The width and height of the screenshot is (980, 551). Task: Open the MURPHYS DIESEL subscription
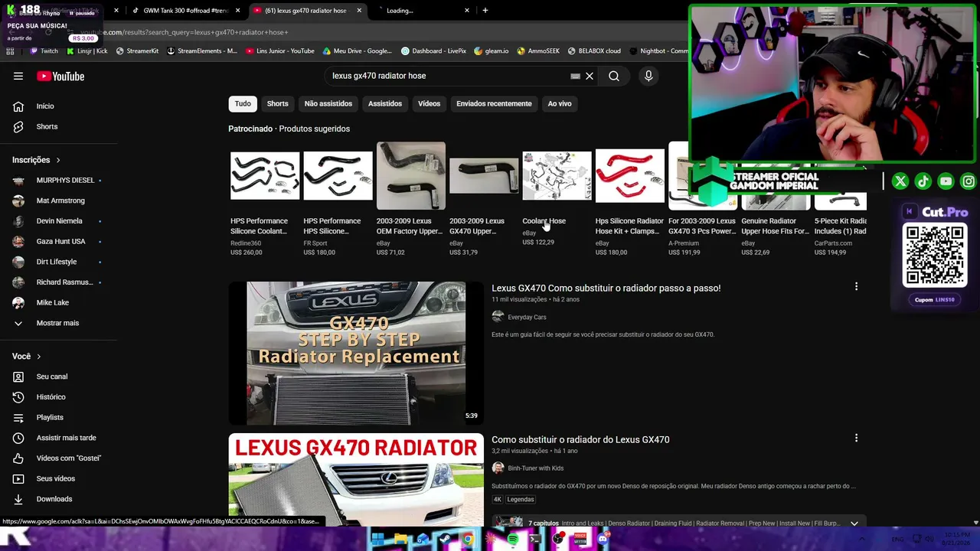click(x=58, y=181)
